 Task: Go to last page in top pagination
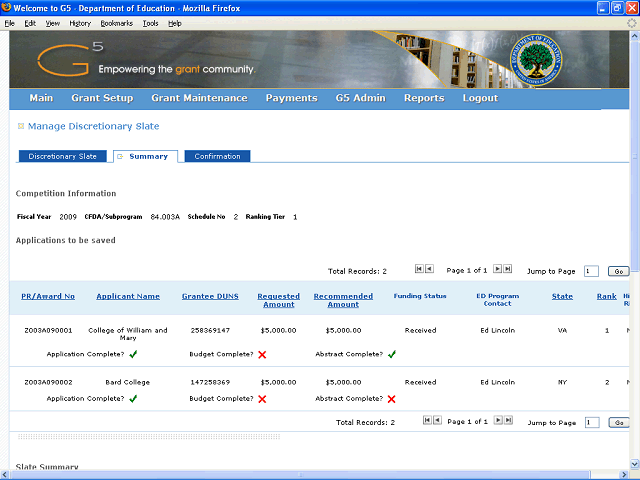[508, 270]
